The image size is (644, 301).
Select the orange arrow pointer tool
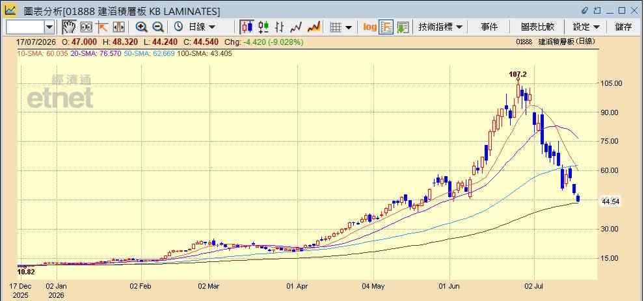coord(102,27)
